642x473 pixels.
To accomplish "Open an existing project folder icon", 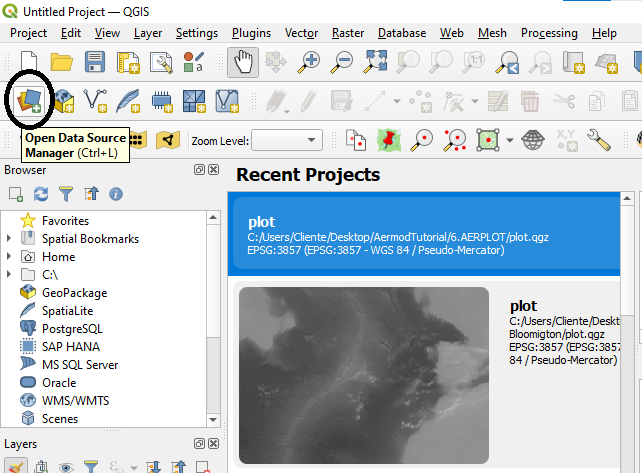I will tap(61, 62).
